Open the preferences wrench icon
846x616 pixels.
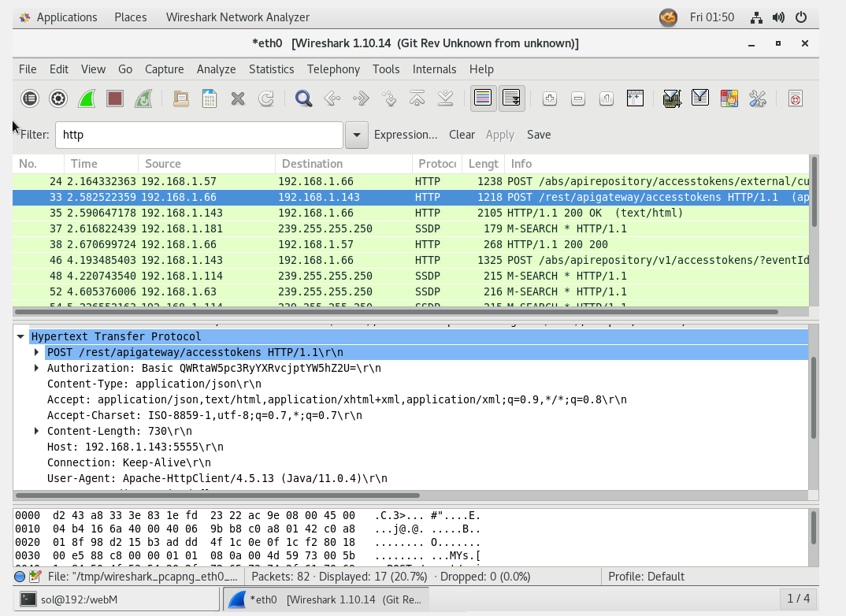point(757,98)
